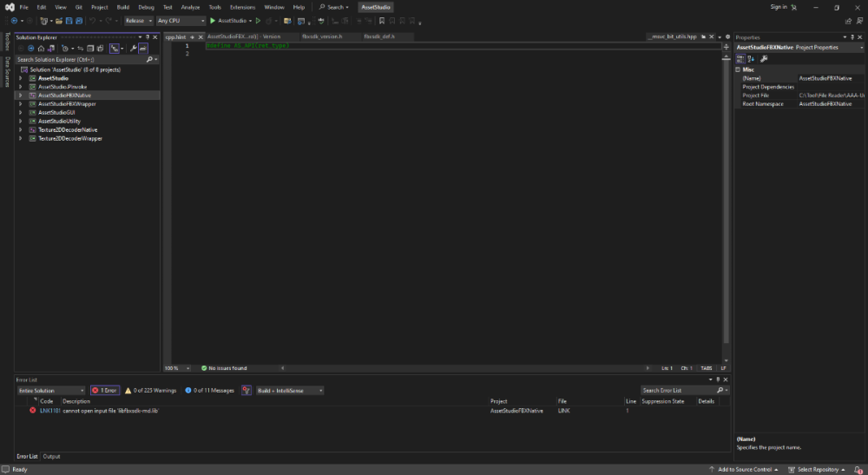Viewport: 868px width, 475px height.
Task: Click the Navigate Backward arrow icon
Action: (x=14, y=21)
